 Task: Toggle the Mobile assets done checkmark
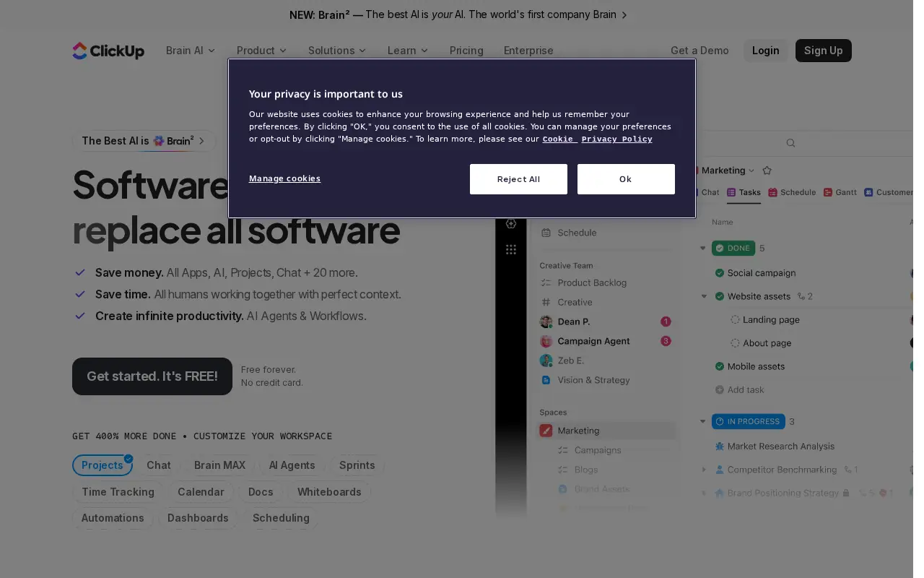720,366
